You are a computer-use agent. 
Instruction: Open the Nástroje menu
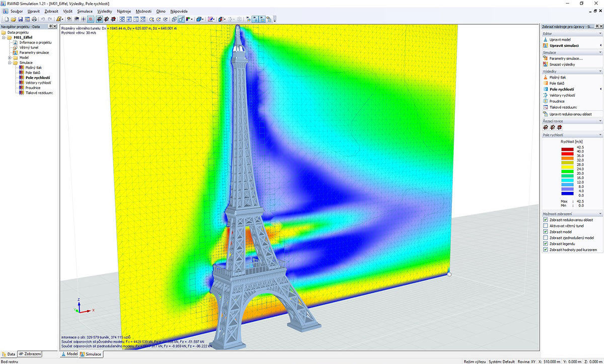124,11
